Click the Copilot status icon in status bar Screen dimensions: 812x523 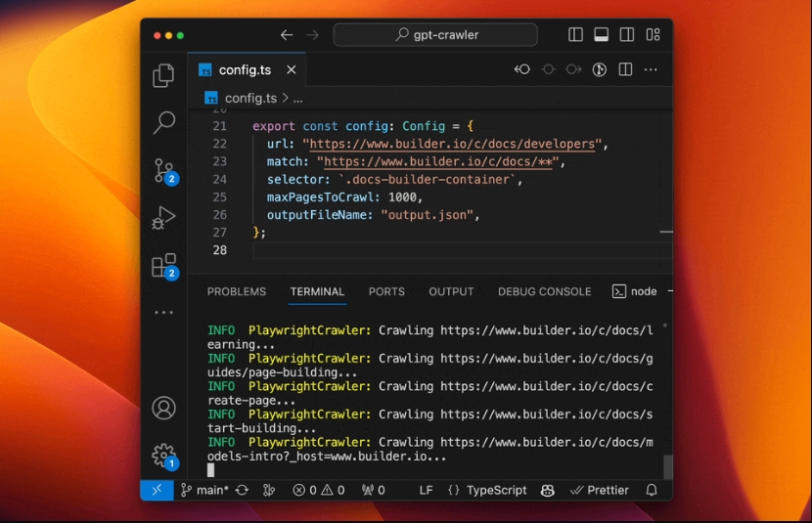coord(547,490)
